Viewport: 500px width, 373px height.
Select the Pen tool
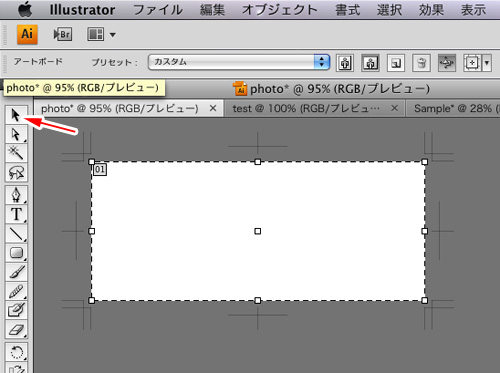coord(16,195)
